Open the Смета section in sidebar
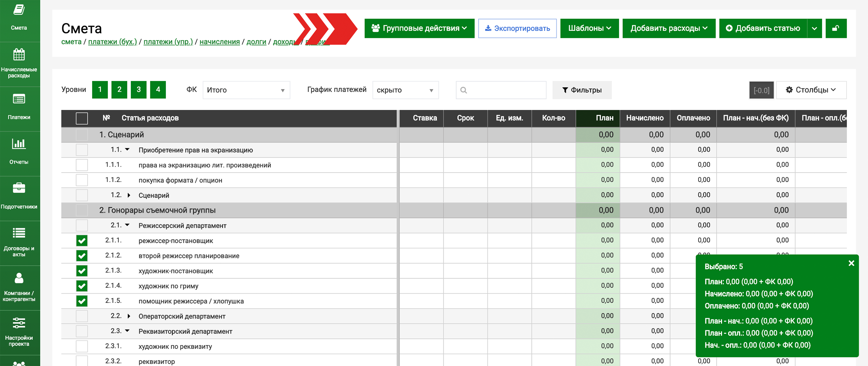Viewport: 868px width, 366px height. point(19,17)
